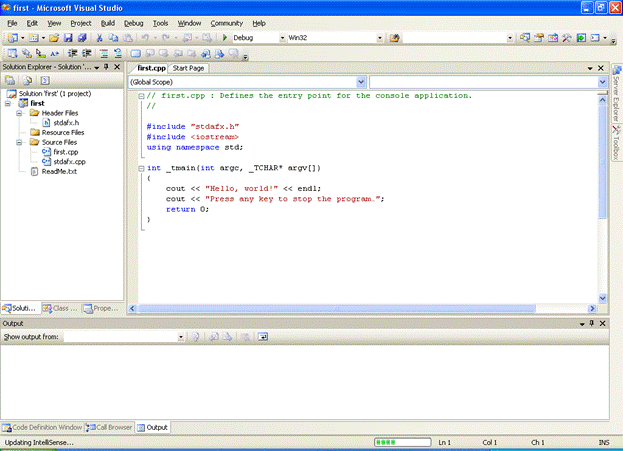Viewport: 623px width, 451px height.
Task: Collapse the _tmain function outline
Action: point(141,168)
